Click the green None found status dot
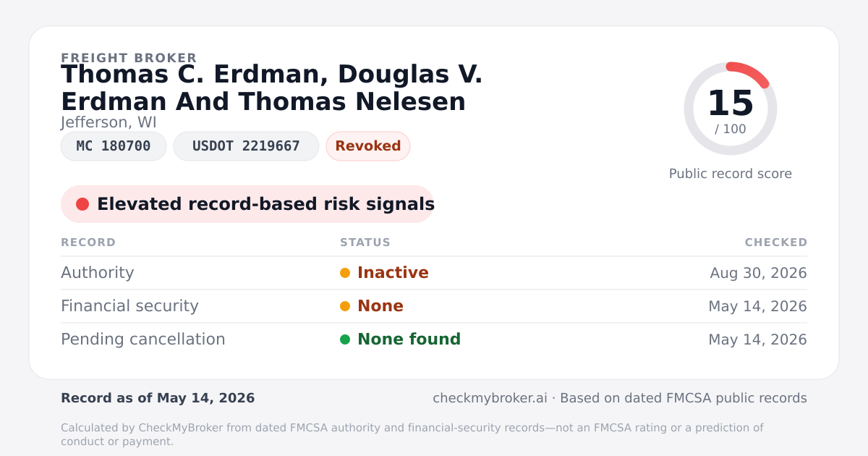 [x=345, y=339]
